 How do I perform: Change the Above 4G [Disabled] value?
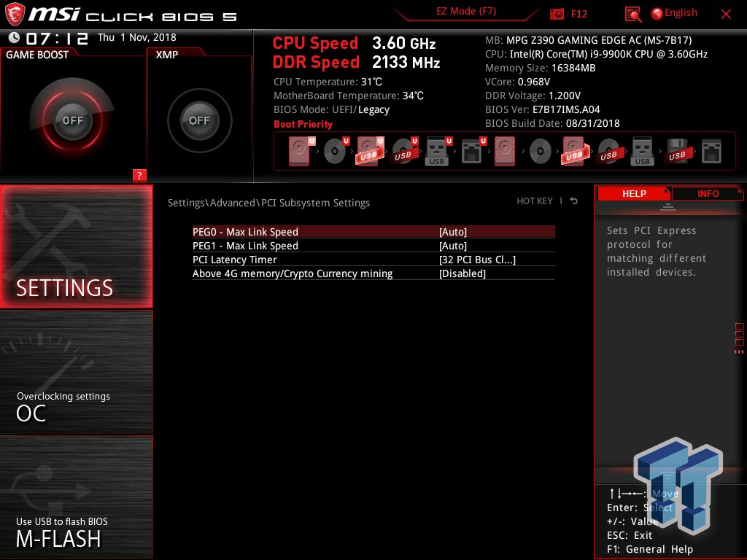click(x=462, y=273)
